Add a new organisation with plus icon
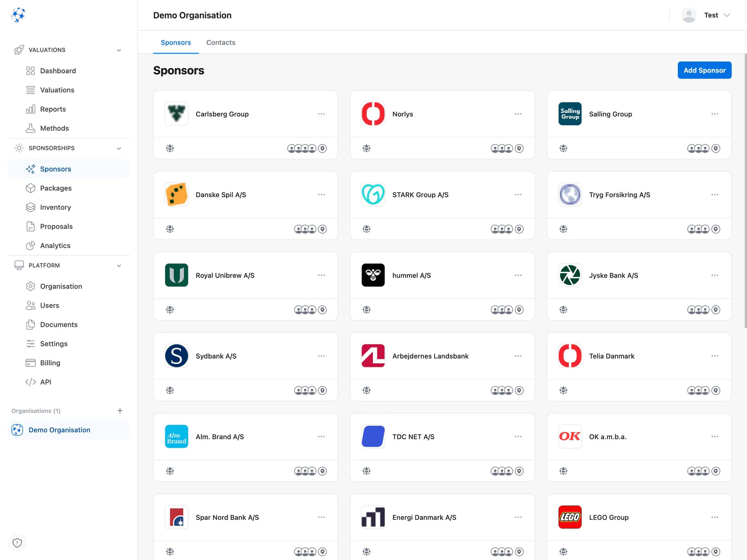Image resolution: width=747 pixels, height=560 pixels. [x=120, y=411]
